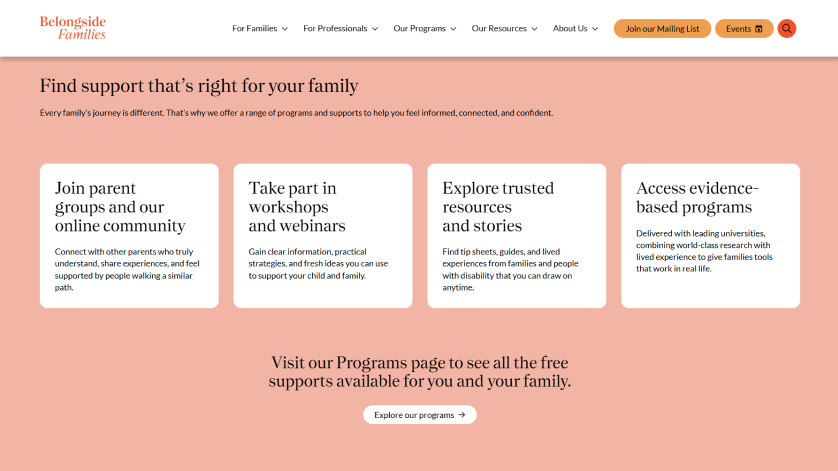The width and height of the screenshot is (838, 471).
Task: Open the Events button
Action: tap(738, 28)
